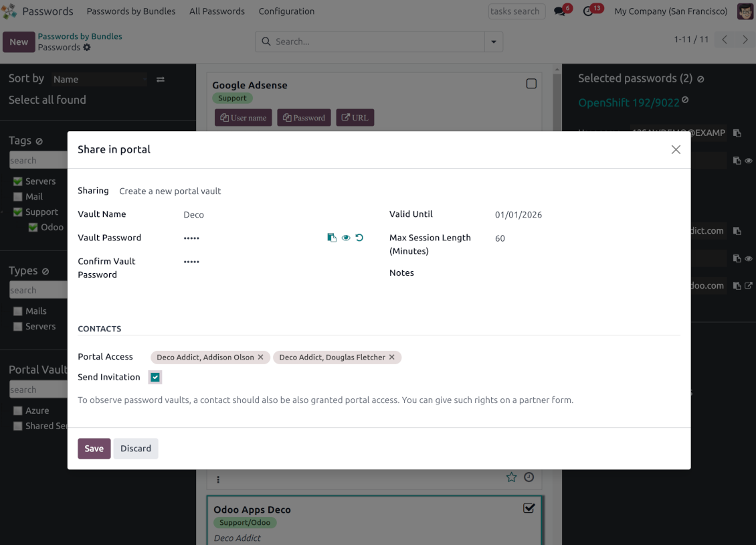This screenshot has height=545, width=756.
Task: Open Sharing option Create a new portal vault
Action: tap(170, 191)
